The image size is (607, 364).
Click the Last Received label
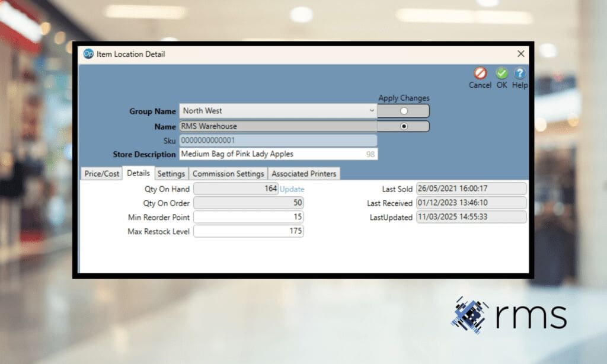(389, 203)
